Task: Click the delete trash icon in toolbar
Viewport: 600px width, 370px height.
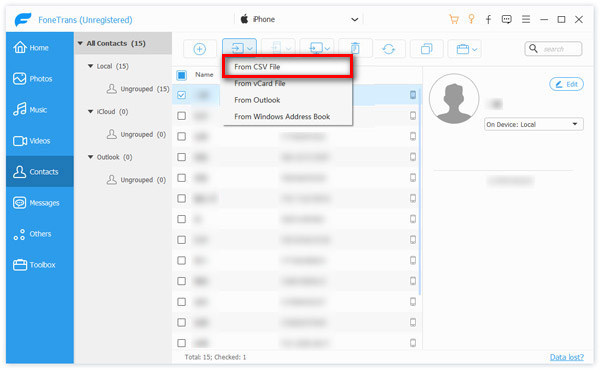Action: coord(355,49)
